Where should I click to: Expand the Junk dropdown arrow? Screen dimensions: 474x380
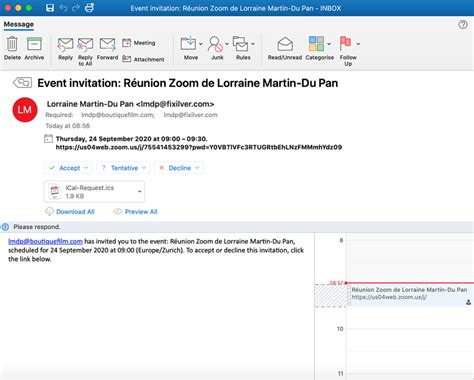point(227,44)
